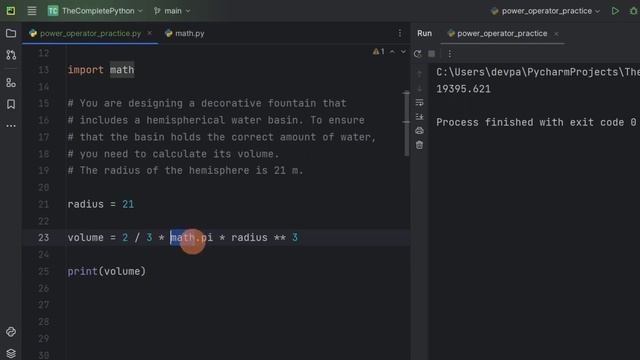This screenshot has width=640, height=360.
Task: Run power_operator_practice with green play button
Action: (615, 11)
